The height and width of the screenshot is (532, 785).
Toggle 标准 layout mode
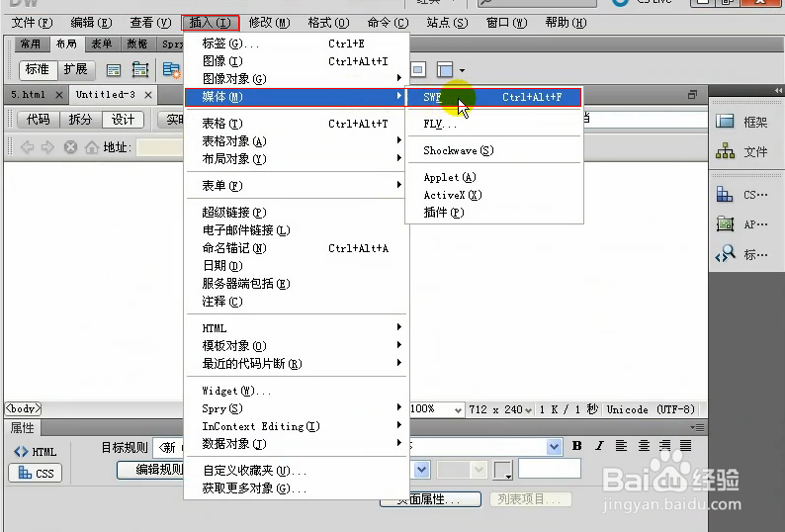click(x=38, y=69)
